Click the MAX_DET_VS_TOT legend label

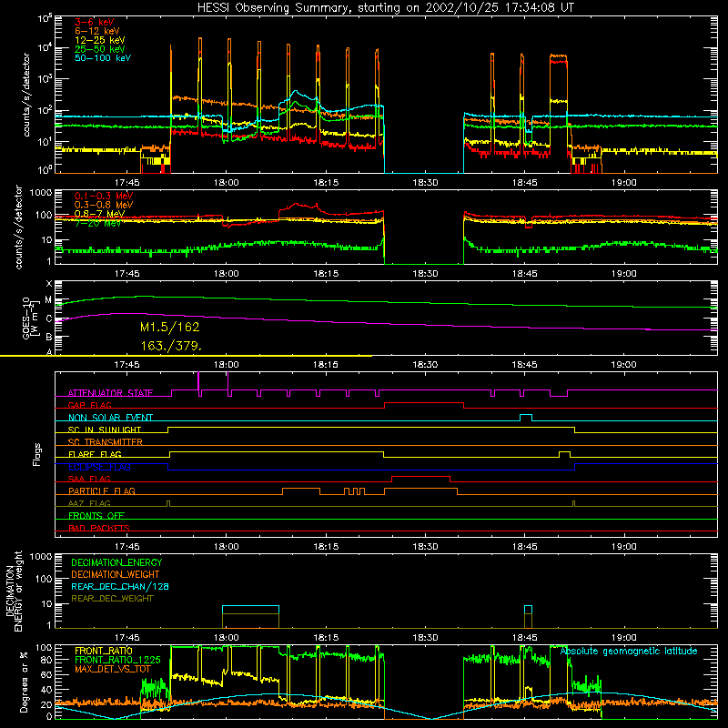coord(113,669)
